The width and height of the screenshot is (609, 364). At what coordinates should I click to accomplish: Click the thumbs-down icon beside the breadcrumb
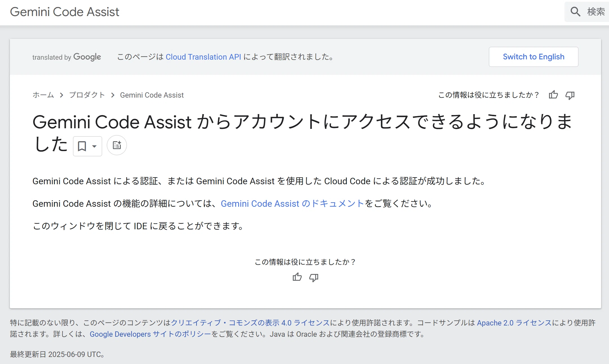coord(570,95)
